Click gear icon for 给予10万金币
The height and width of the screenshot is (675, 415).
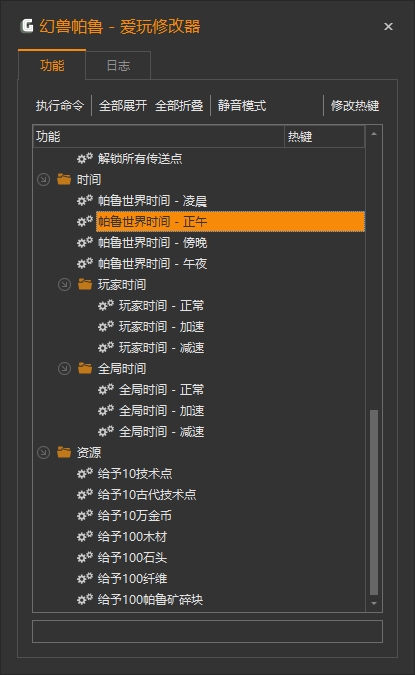(x=85, y=515)
